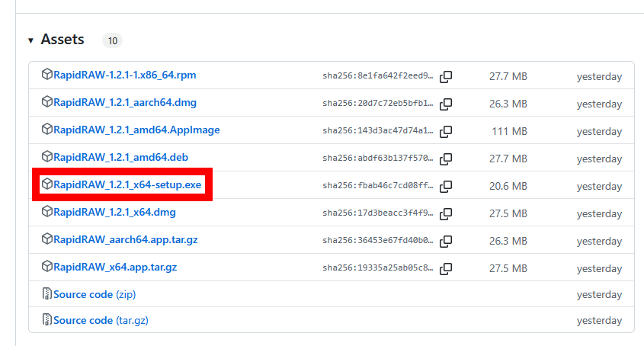Screen dimensions: 644x346
Task: Download RapidRAW-1.2.1-1.x86_64.rpm
Action: (x=125, y=75)
